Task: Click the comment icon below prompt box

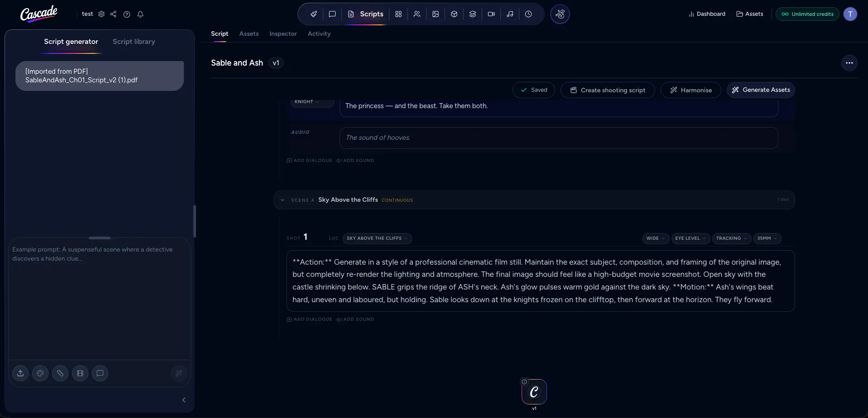Action: [100, 373]
